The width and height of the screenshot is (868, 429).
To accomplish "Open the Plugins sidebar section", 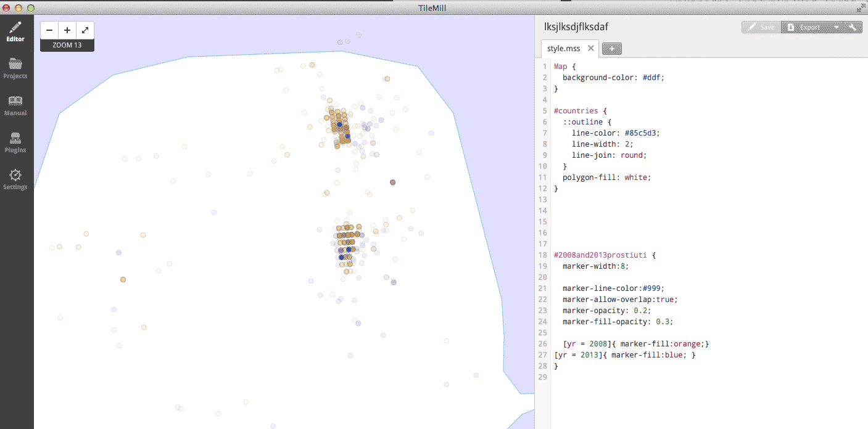I will [x=15, y=142].
